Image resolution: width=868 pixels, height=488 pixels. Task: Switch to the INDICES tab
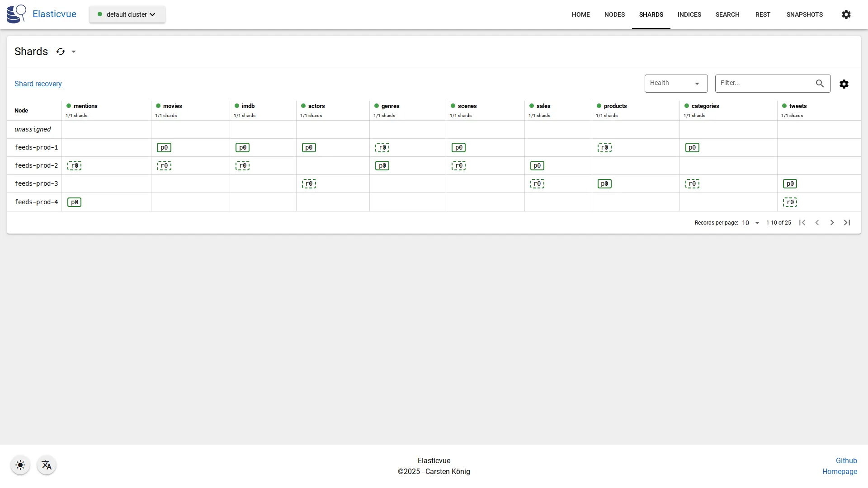[689, 14]
